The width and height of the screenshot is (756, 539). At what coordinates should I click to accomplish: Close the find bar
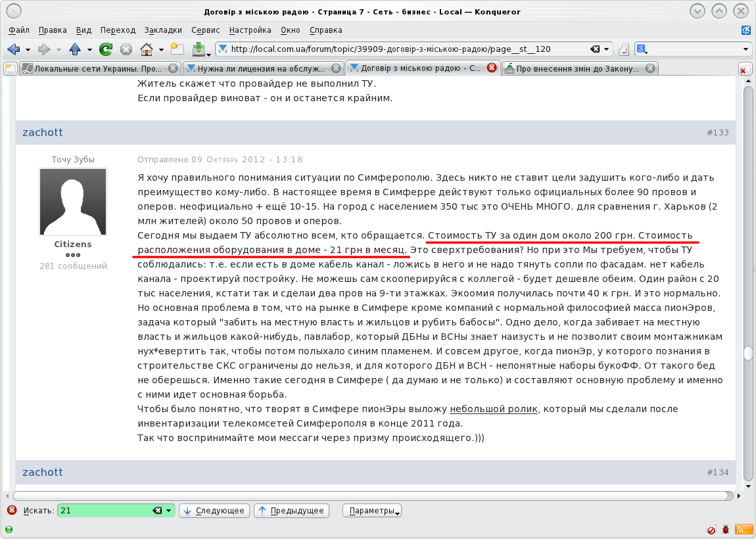[11, 511]
